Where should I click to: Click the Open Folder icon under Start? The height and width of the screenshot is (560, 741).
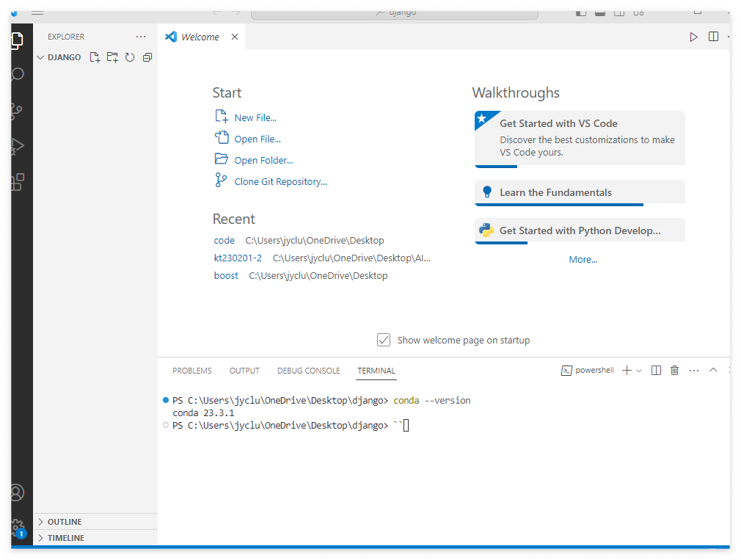[x=221, y=159]
